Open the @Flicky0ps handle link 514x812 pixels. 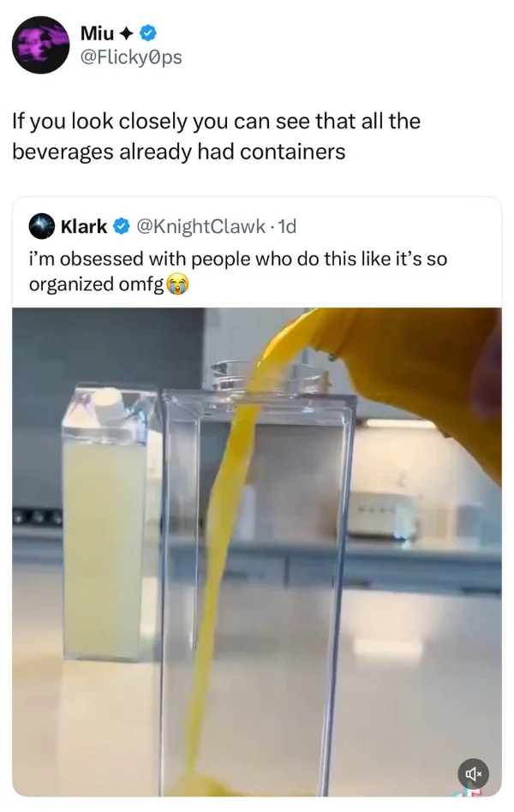click(x=131, y=57)
